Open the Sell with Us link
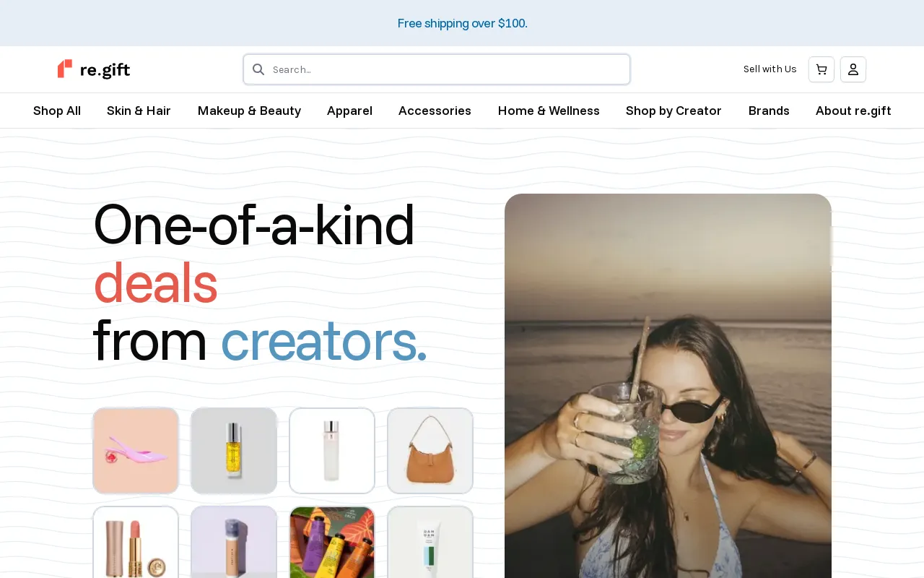 [x=770, y=69]
